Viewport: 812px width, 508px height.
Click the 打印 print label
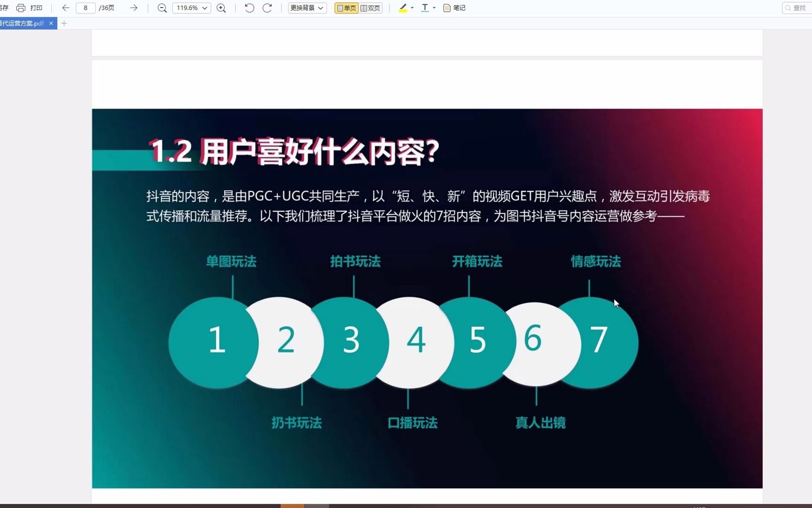coord(36,8)
